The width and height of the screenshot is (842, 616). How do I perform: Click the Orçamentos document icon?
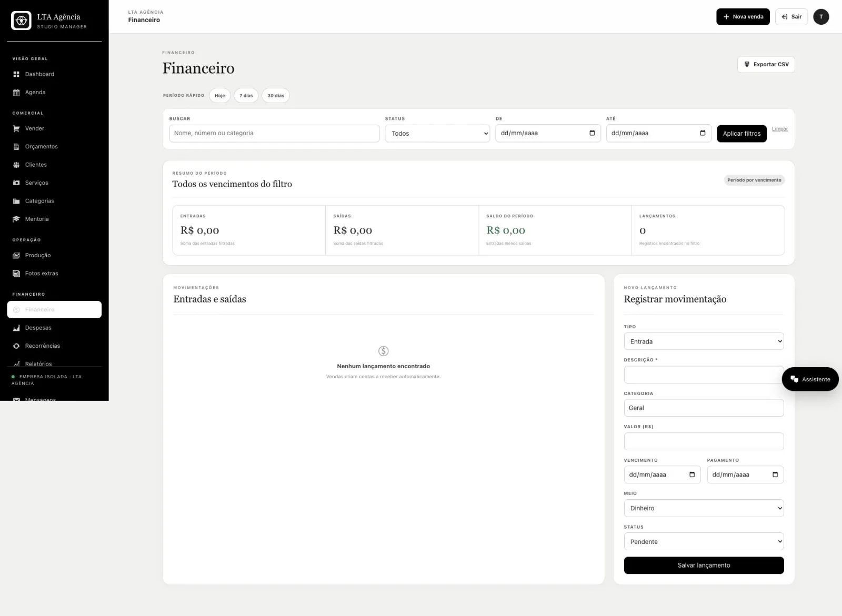coord(16,147)
